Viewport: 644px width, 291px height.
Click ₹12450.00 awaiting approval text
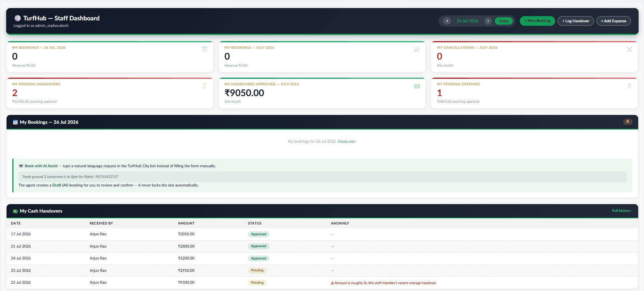point(34,101)
